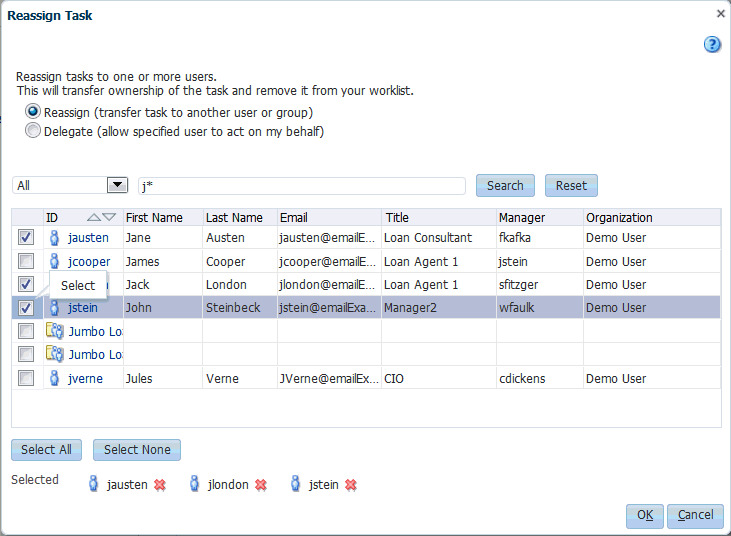Uncheck the jausten row checkbox
The image size is (731, 536).
(26, 237)
